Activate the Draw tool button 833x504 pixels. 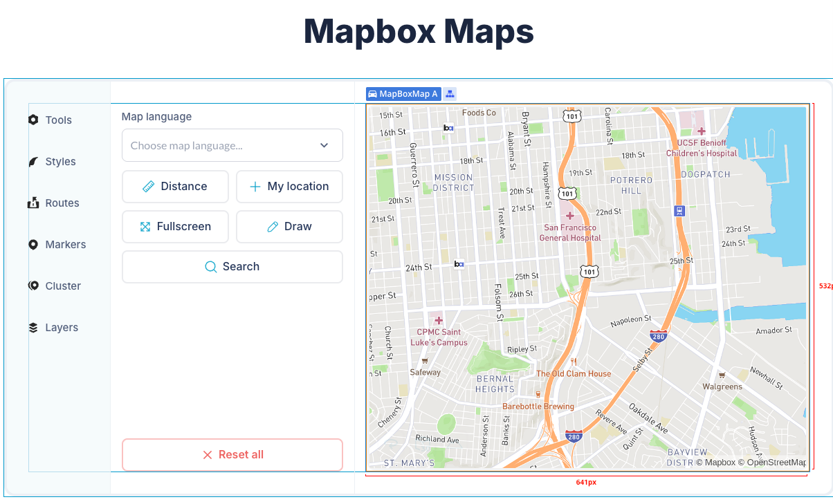(289, 227)
